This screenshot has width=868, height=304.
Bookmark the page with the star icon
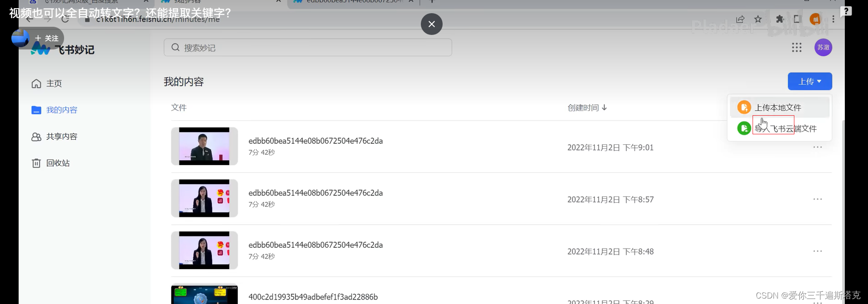[758, 19]
